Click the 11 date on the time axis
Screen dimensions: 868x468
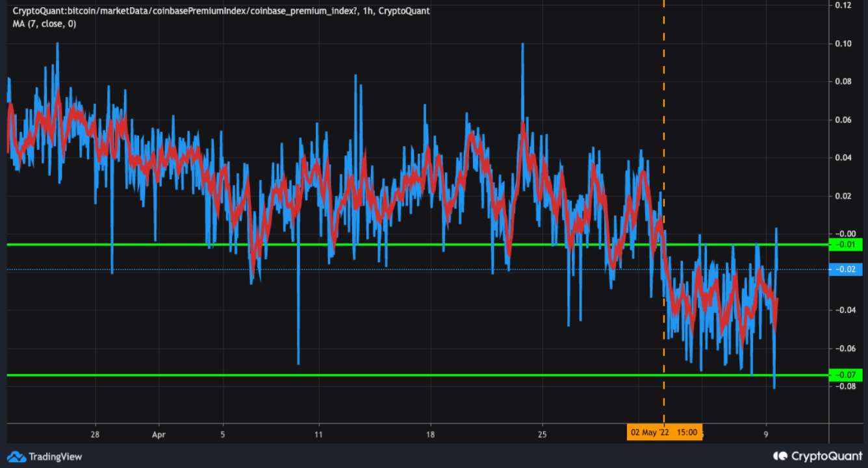tap(318, 434)
